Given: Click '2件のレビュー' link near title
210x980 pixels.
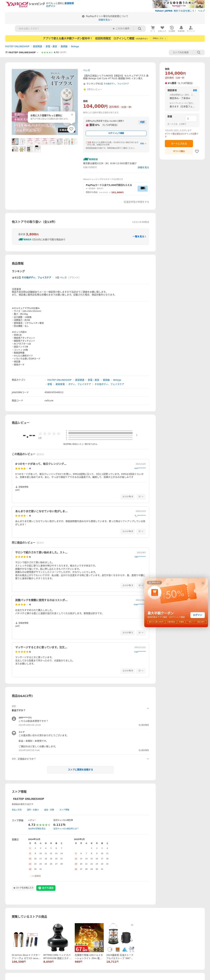Looking at the screenshot, I should 95,89.
